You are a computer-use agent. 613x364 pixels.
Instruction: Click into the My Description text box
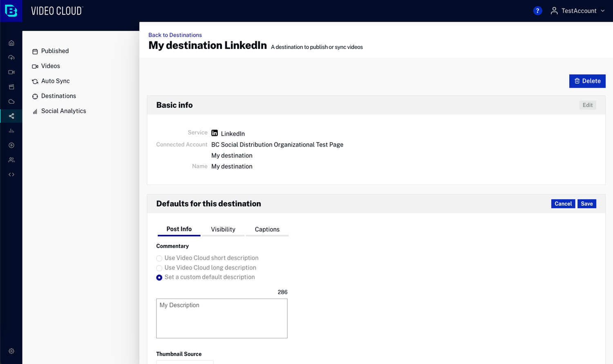click(x=221, y=318)
